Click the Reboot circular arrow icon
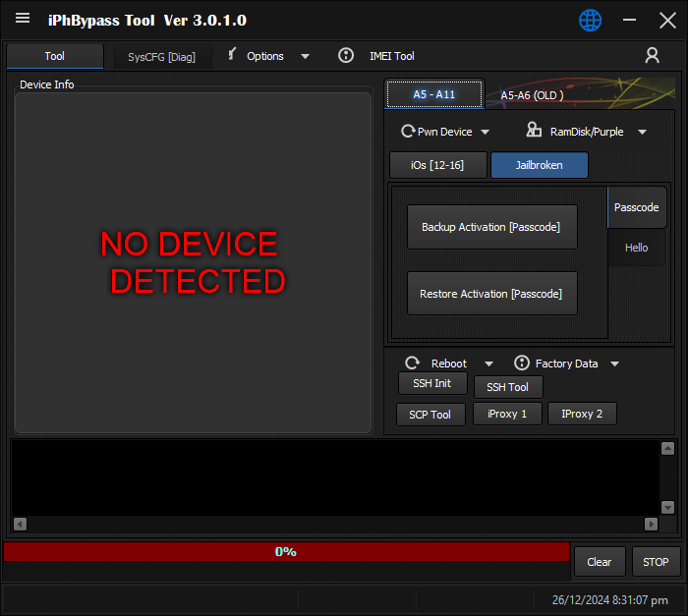The width and height of the screenshot is (688, 616). click(412, 363)
